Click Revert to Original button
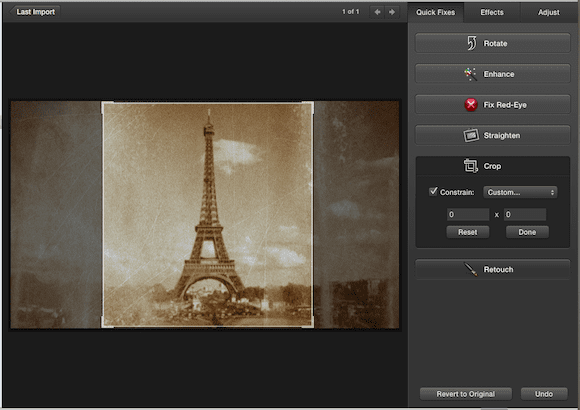This screenshot has width=580, height=410. tap(466, 394)
